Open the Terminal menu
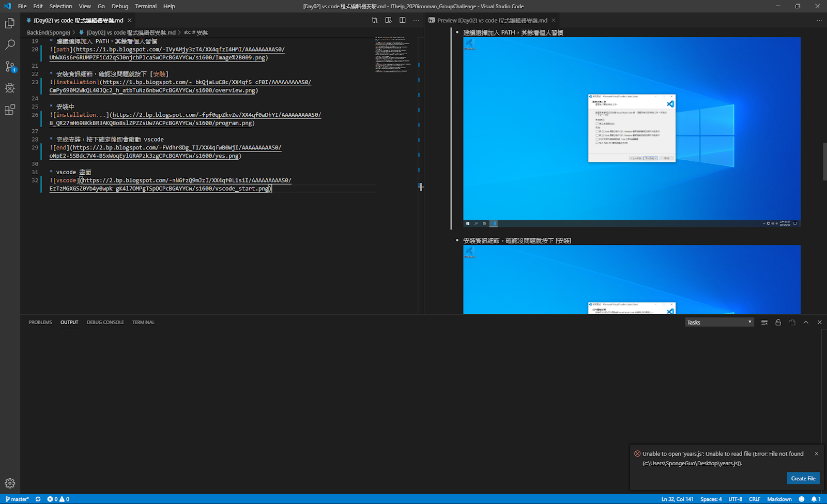 point(146,6)
